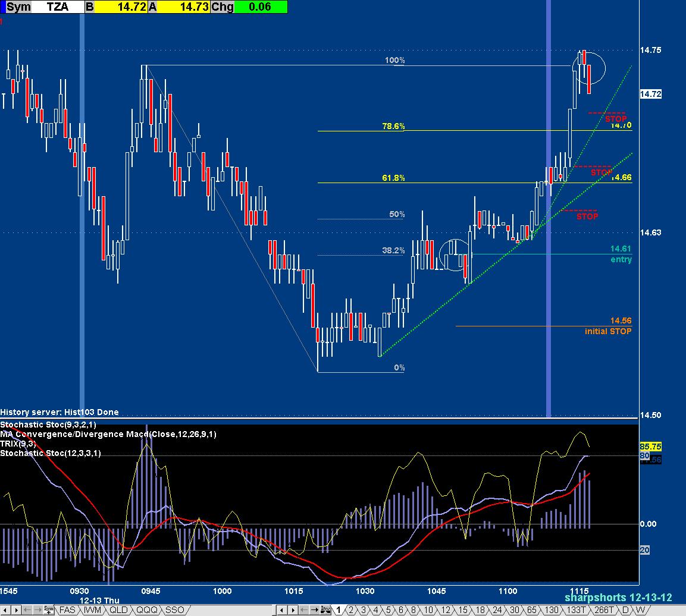The height and width of the screenshot is (616, 686).
Task: Click the Sym label at top
Action: [18, 7]
